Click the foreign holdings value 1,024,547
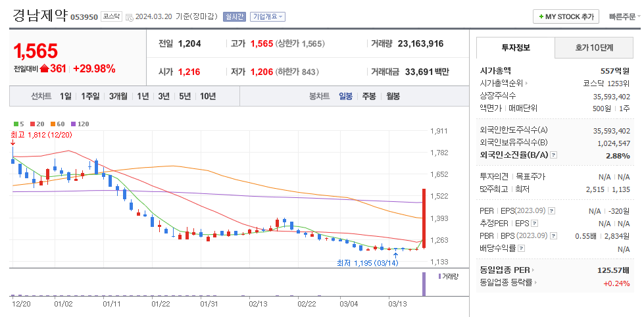This screenshot has width=644, height=317. pyautogui.click(x=614, y=143)
